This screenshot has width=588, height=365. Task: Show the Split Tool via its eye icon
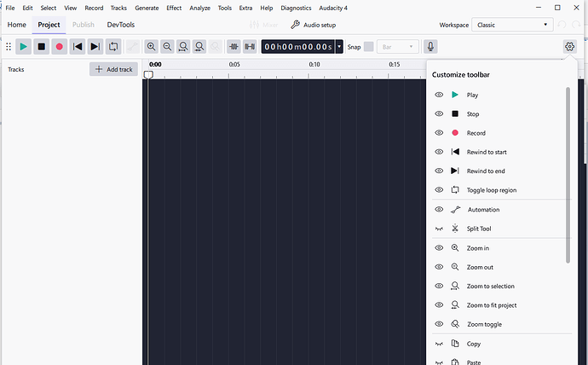[x=439, y=229]
